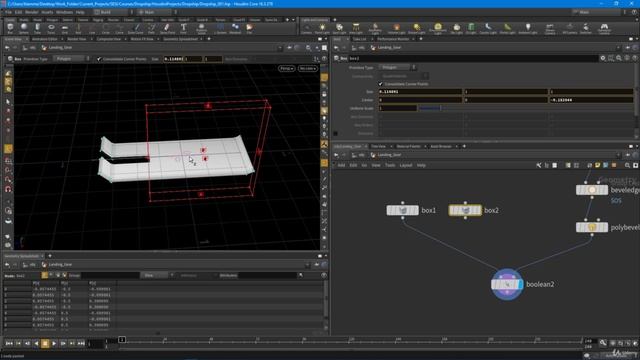Image resolution: width=640 pixels, height=360 pixels.
Task: Add an Area Light from shelf
Action: [356, 29]
